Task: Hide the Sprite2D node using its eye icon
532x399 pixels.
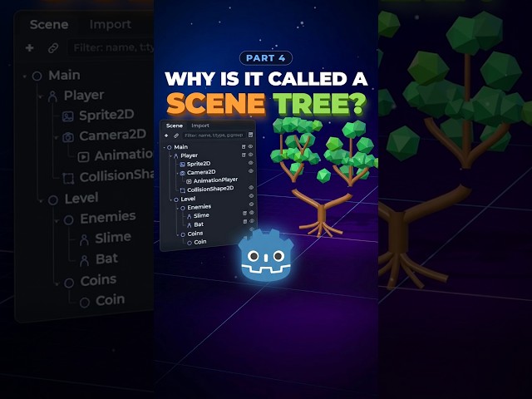Action: coord(251,163)
